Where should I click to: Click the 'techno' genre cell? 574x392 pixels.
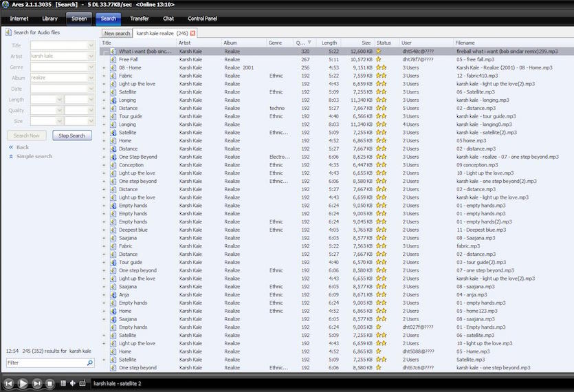pos(277,108)
